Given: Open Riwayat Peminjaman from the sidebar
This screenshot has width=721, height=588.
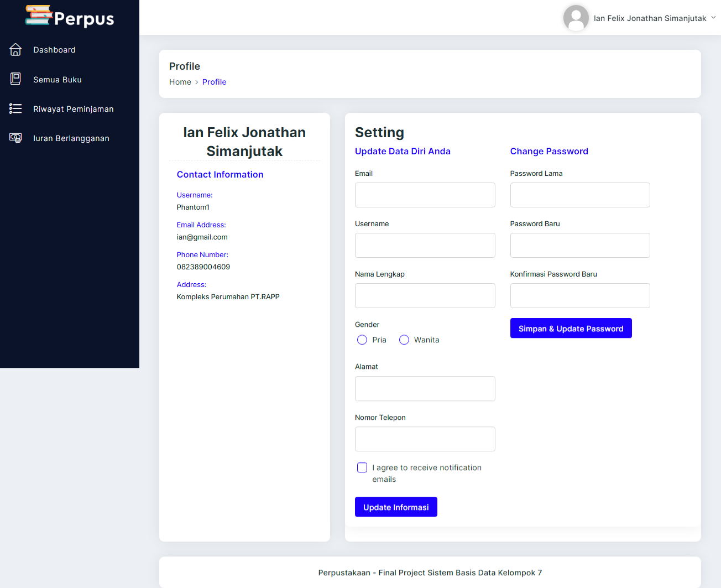Looking at the screenshot, I should pos(74,108).
